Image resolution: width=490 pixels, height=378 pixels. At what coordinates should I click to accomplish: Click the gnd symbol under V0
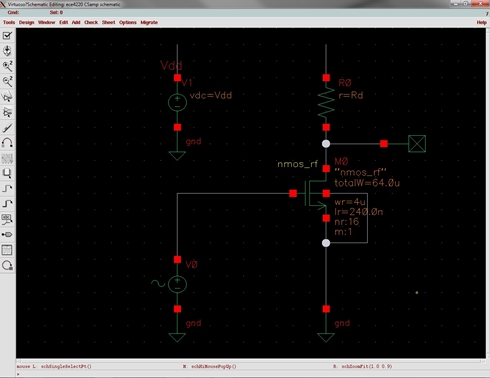tap(177, 337)
